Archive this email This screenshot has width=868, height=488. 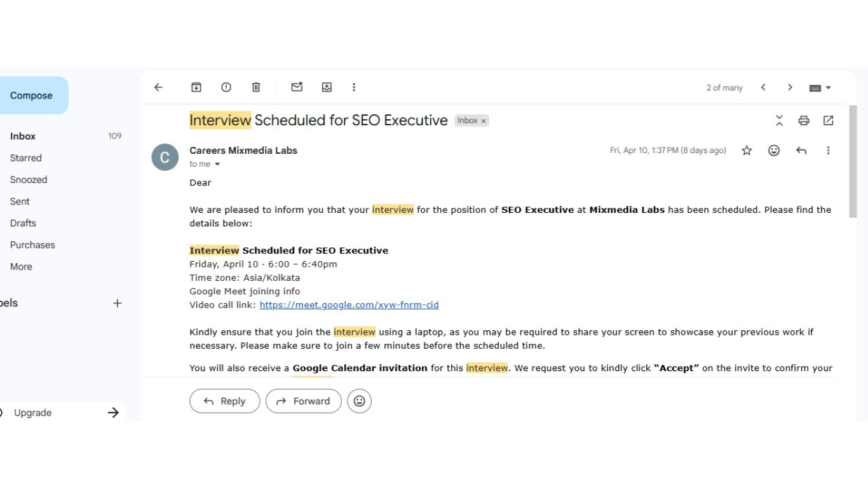tap(196, 88)
